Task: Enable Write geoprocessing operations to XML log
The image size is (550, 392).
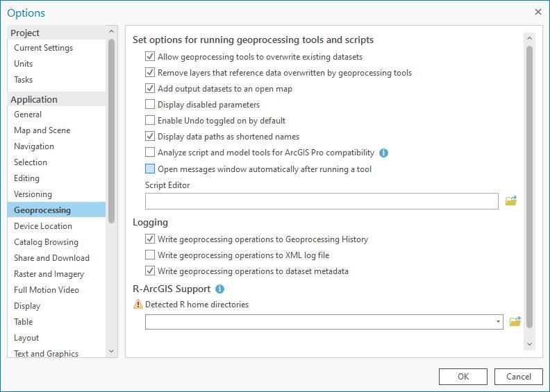Action: click(x=150, y=255)
